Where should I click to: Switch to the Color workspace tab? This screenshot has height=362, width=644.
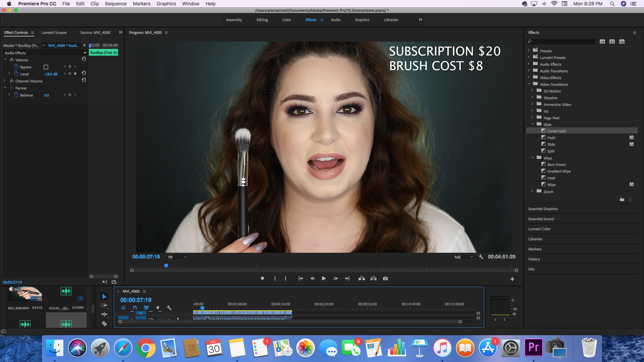point(286,20)
